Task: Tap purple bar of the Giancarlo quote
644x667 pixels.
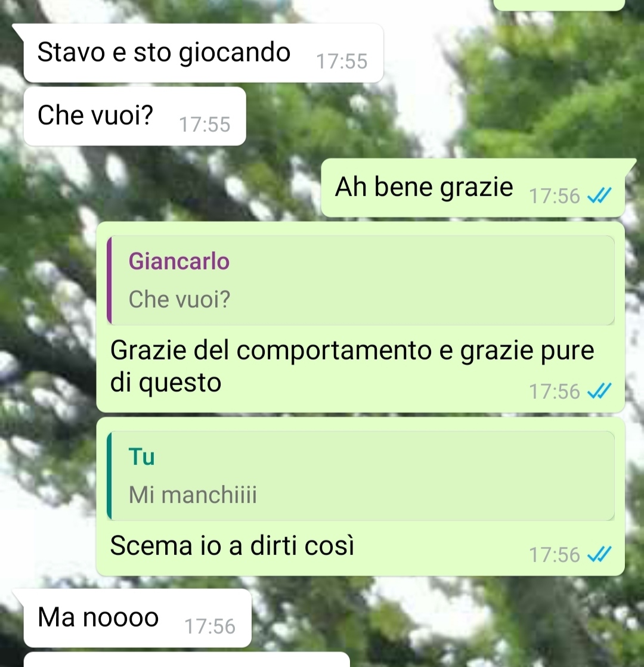Action: coord(109,280)
